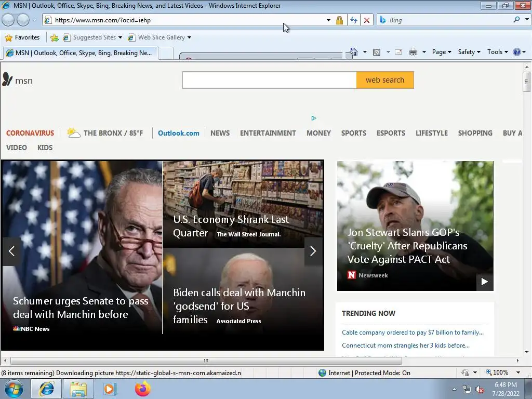Open The Bronx weather link
The height and width of the screenshot is (399, 532).
pos(105,132)
